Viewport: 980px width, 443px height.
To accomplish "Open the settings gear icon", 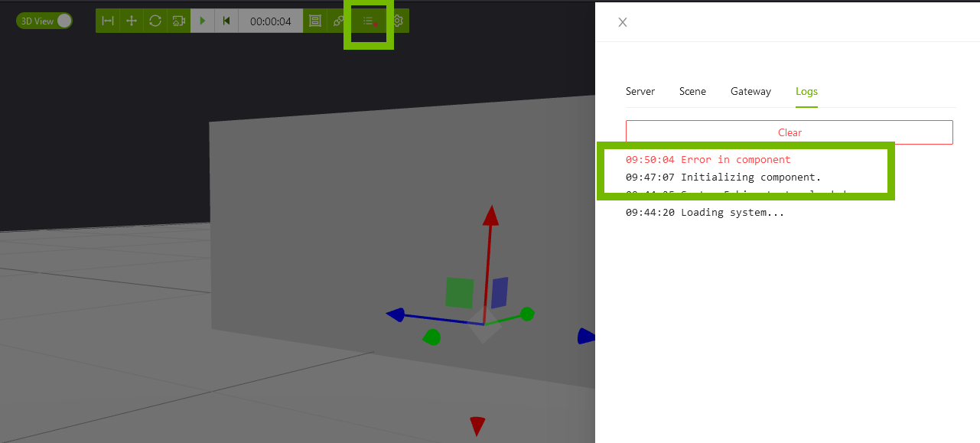I will pyautogui.click(x=398, y=21).
